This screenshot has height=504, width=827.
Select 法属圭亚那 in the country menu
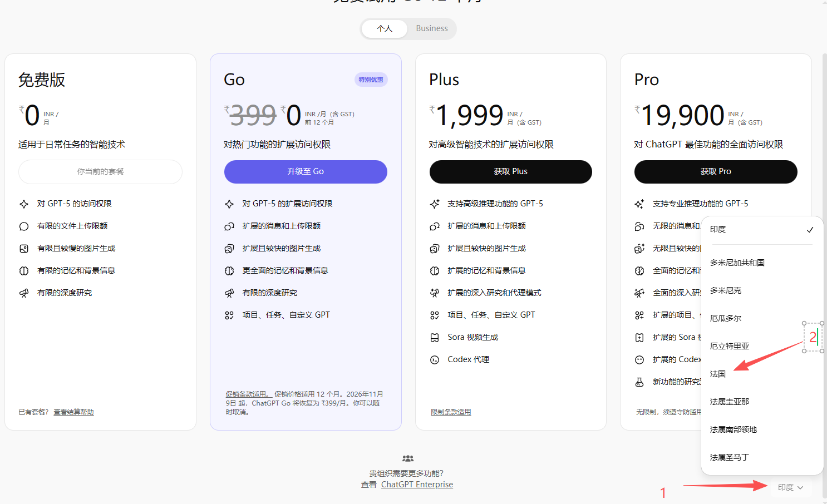pos(730,402)
